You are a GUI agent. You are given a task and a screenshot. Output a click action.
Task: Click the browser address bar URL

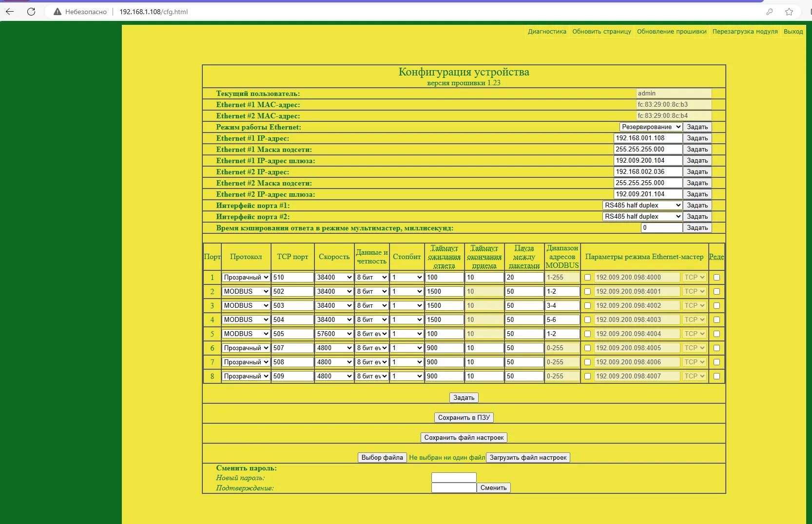tap(154, 12)
